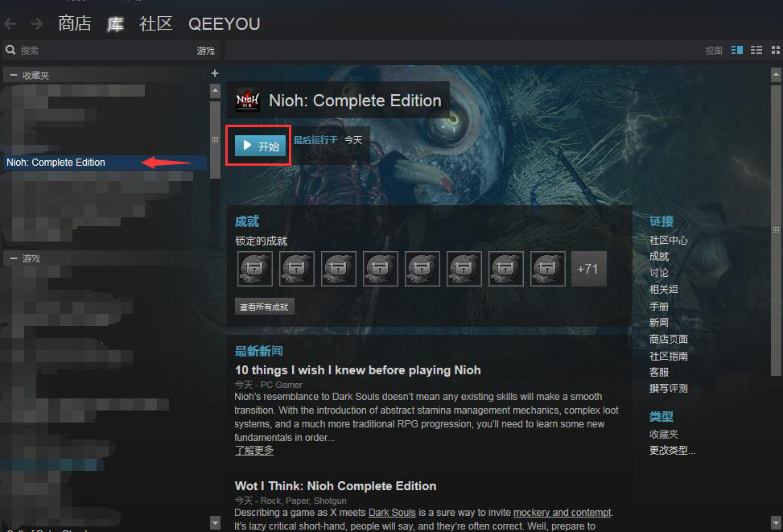
Task: Open the 商店 store tab
Action: 74,23
